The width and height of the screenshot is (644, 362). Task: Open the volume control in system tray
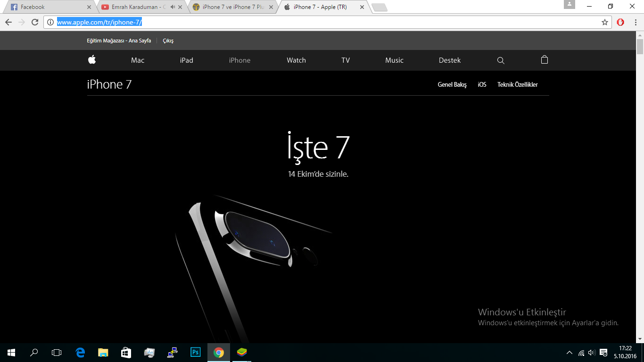click(592, 353)
